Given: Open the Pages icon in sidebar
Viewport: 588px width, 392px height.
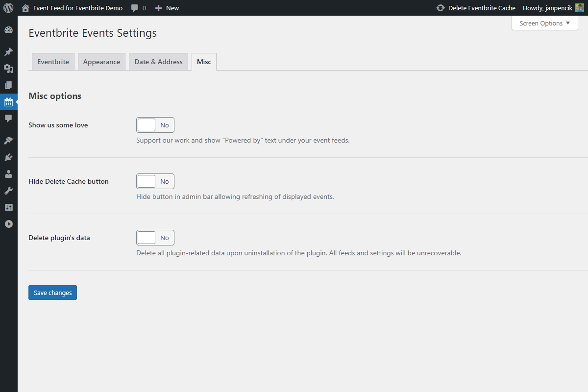Looking at the screenshot, I should coord(8,85).
